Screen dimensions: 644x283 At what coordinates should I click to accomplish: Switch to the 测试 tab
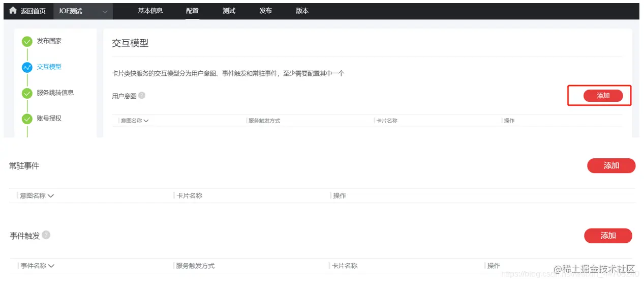pyautogui.click(x=229, y=11)
